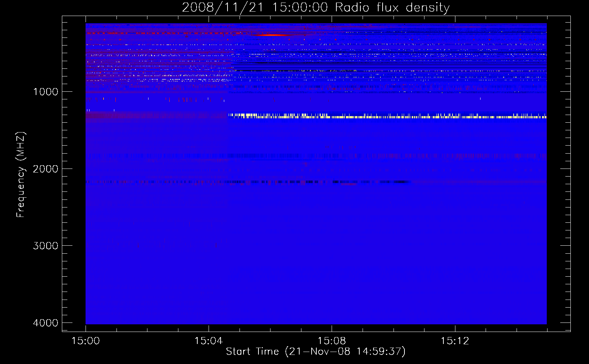Select the 2000 frequency tick label
This screenshot has height=364, width=589.
point(46,169)
